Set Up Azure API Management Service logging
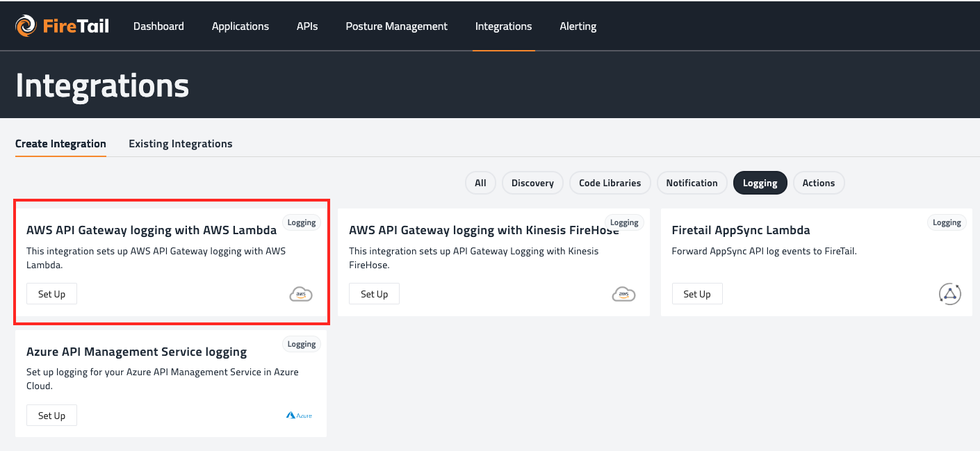Viewport: 980px width, 451px height. click(51, 416)
